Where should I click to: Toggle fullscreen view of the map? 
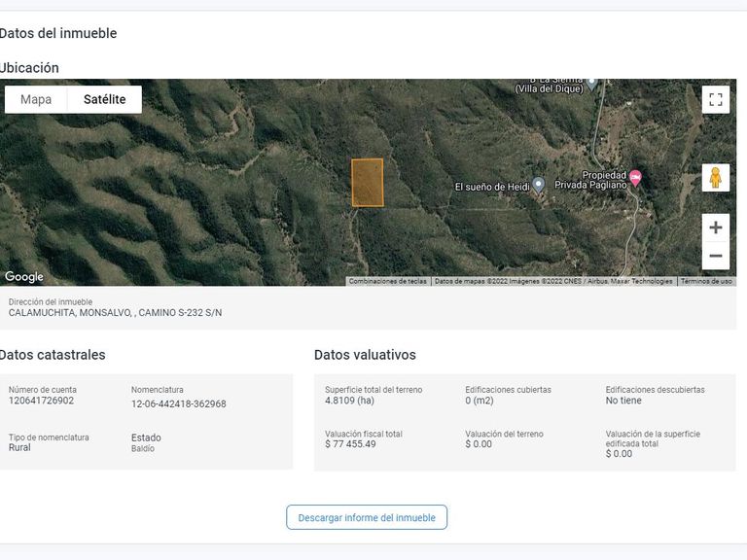[716, 99]
